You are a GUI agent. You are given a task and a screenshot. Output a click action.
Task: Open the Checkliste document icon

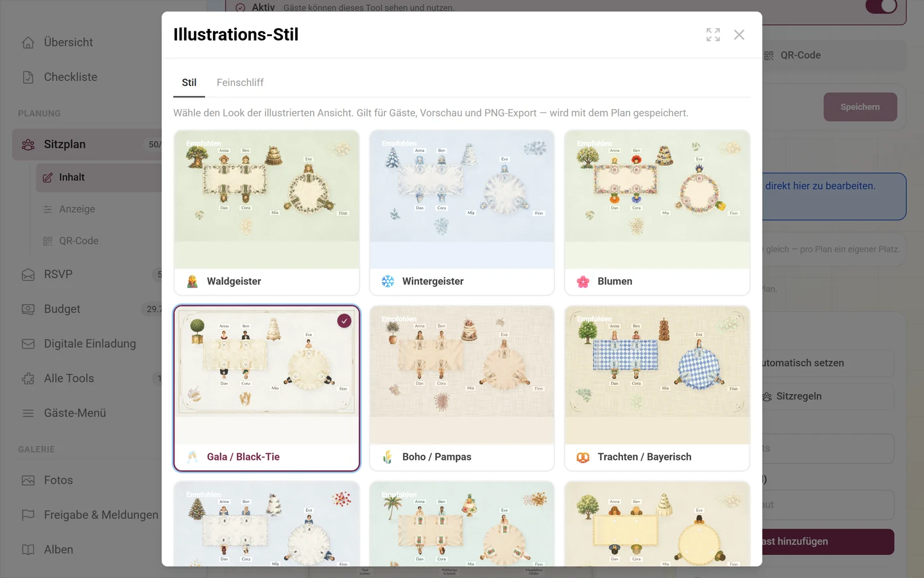click(x=28, y=77)
